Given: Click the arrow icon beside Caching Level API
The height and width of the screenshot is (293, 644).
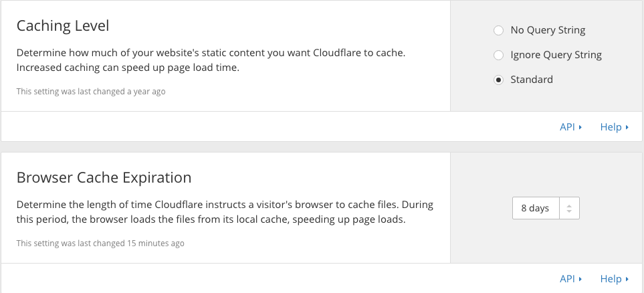Looking at the screenshot, I should (x=580, y=127).
